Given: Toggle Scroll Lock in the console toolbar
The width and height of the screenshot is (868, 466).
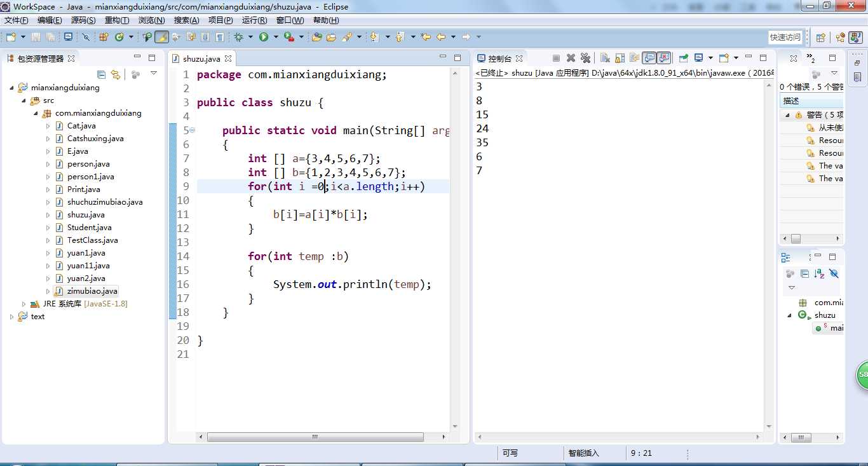Looking at the screenshot, I should pos(619,58).
